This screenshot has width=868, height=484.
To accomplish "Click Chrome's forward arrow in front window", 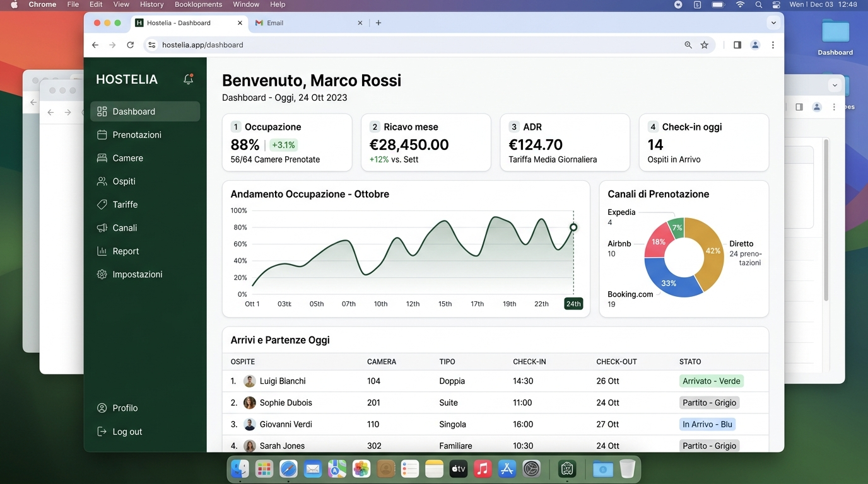I will [x=112, y=45].
